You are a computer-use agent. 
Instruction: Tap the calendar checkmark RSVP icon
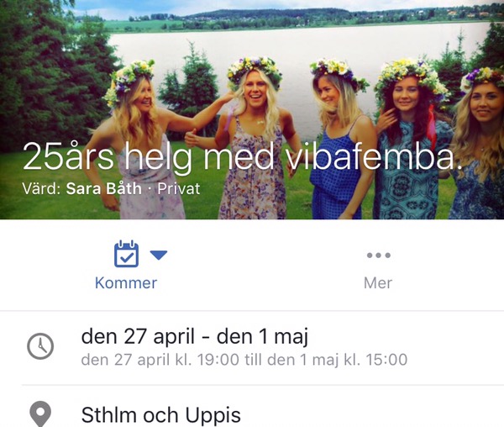point(126,254)
